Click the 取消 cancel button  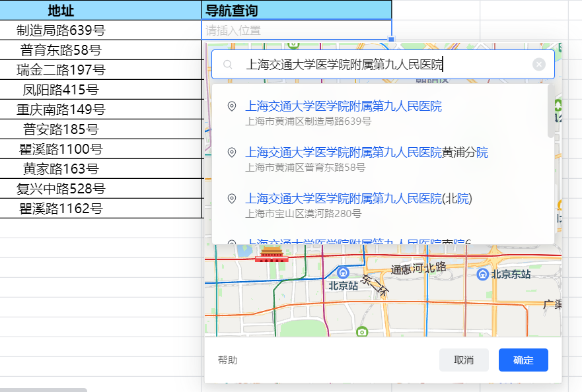pyautogui.click(x=464, y=360)
